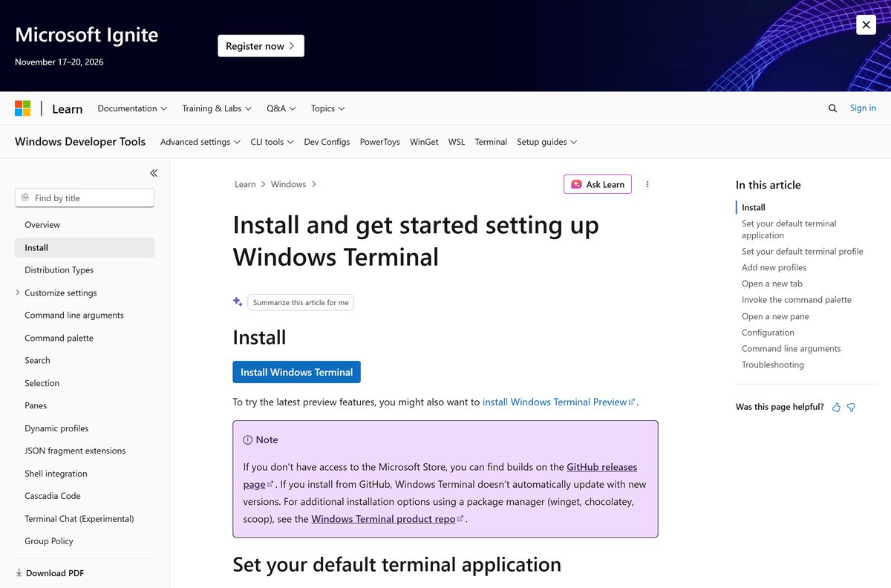Click the thumbs down feedback icon
The image size is (891, 588).
point(852,407)
